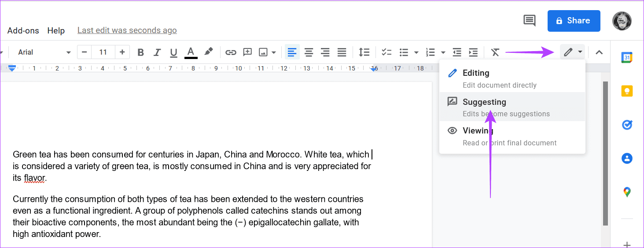Open Google Keep side panel icon
The height and width of the screenshot is (248, 644).
[x=627, y=91]
